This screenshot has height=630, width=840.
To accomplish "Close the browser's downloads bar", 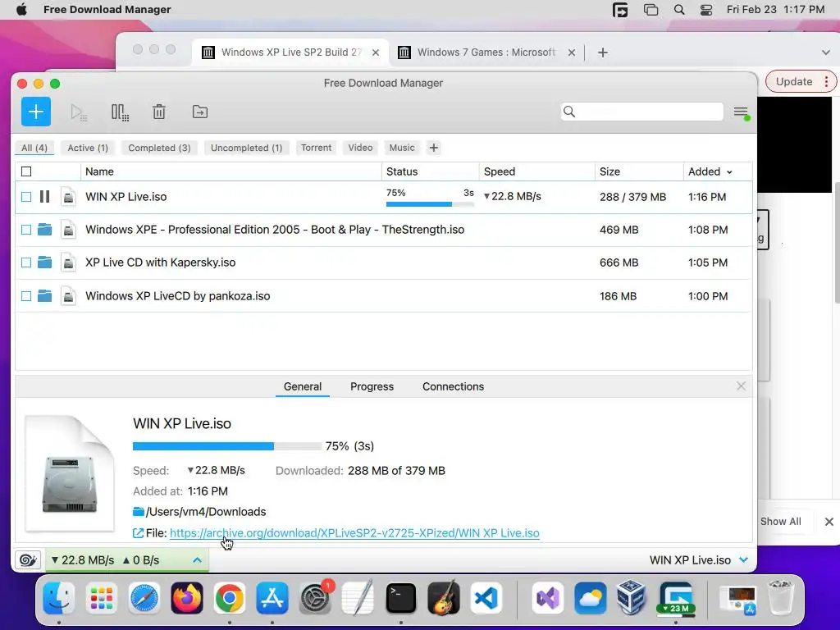I will click(829, 521).
